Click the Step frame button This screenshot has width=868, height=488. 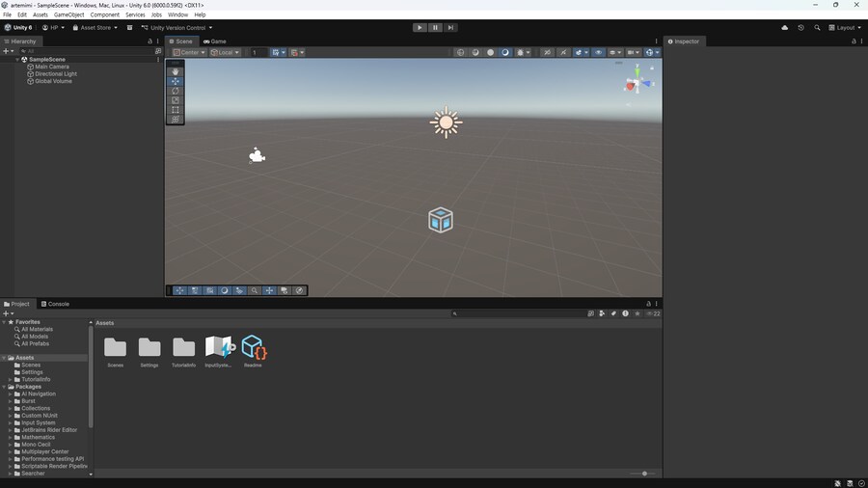[450, 28]
